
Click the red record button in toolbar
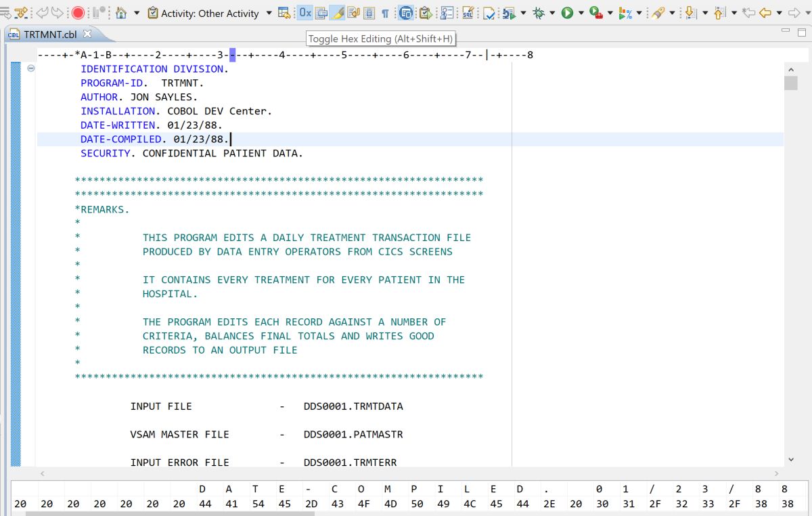pyautogui.click(x=78, y=13)
